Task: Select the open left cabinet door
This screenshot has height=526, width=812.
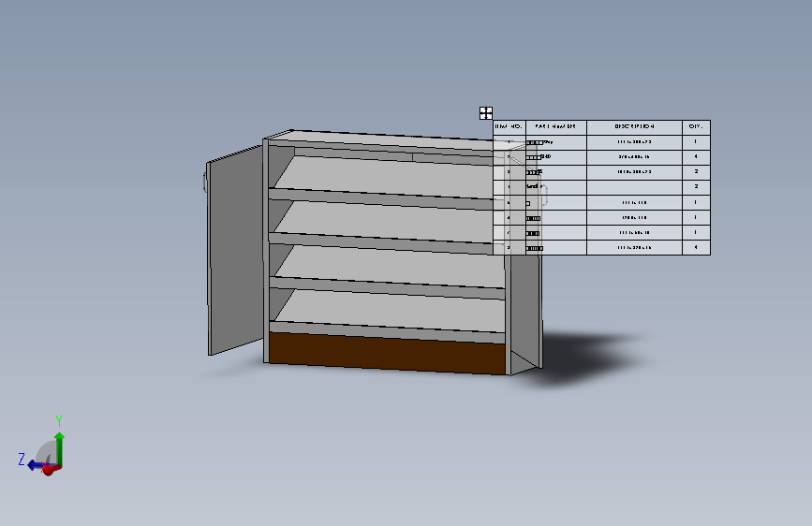Action: pyautogui.click(x=236, y=251)
